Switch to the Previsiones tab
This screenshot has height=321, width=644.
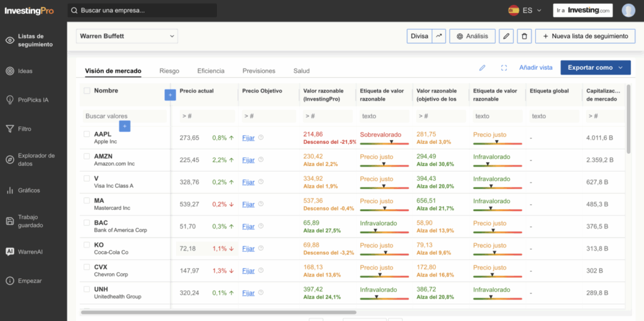pos(258,71)
